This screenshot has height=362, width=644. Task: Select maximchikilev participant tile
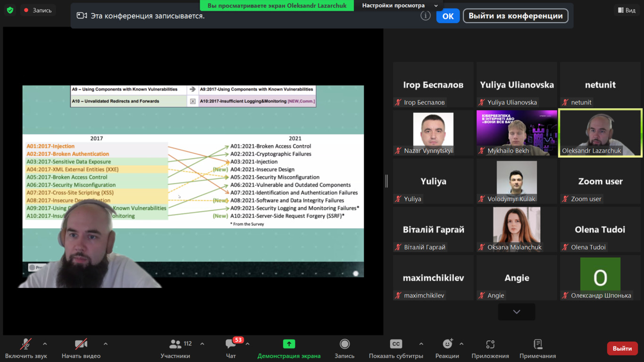433,278
